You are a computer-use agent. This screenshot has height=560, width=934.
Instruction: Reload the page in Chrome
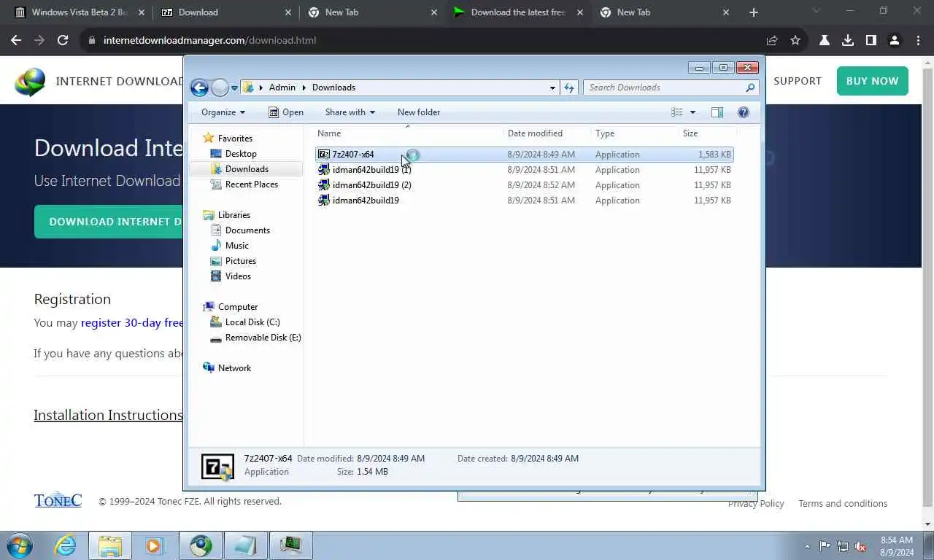[x=63, y=41]
